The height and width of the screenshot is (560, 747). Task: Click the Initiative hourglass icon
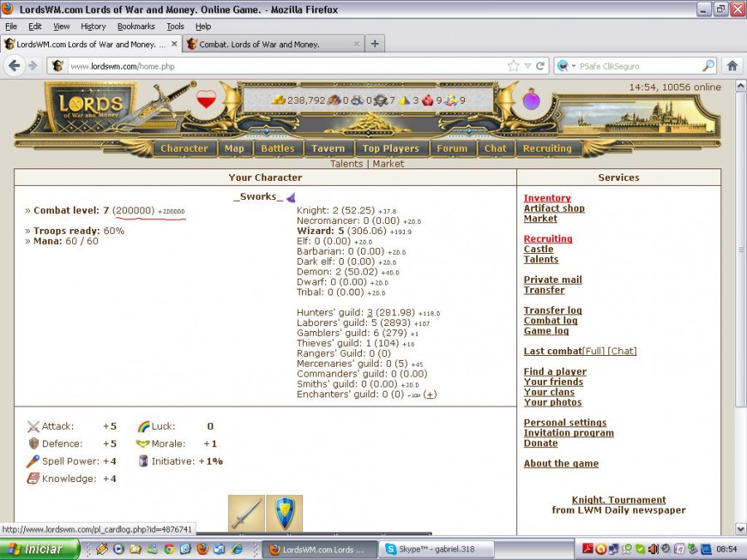point(144,461)
